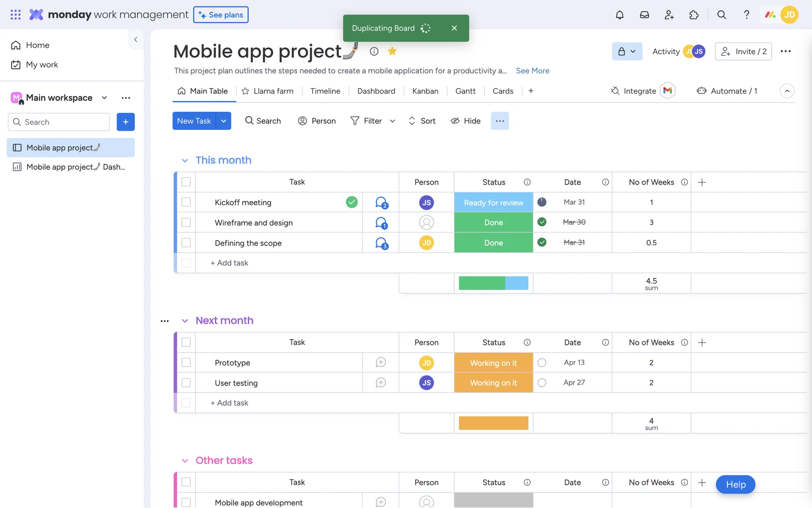Select the User testing row checkbox
Viewport: 812px width, 508px height.
click(x=186, y=383)
